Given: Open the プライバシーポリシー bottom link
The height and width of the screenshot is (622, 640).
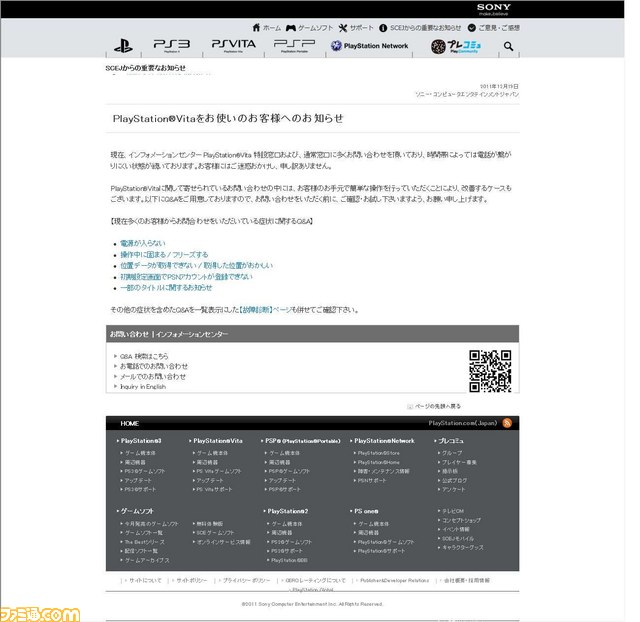Looking at the screenshot, I should (247, 580).
